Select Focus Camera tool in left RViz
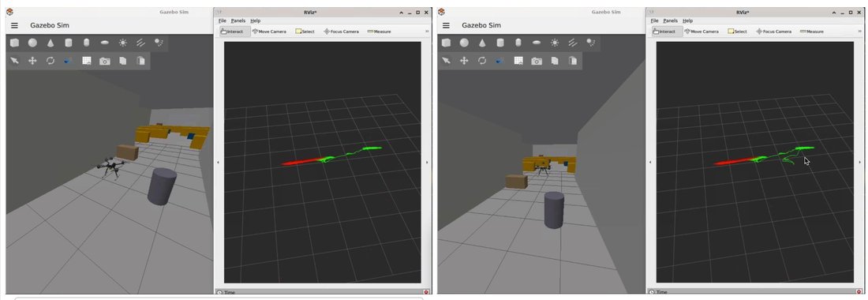This screenshot has width=868, height=300. 342,32
